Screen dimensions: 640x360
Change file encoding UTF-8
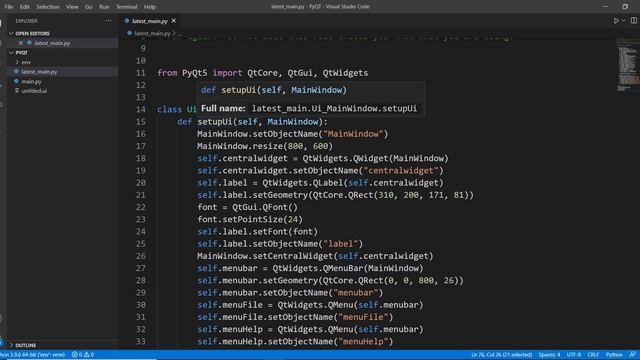click(x=573, y=355)
